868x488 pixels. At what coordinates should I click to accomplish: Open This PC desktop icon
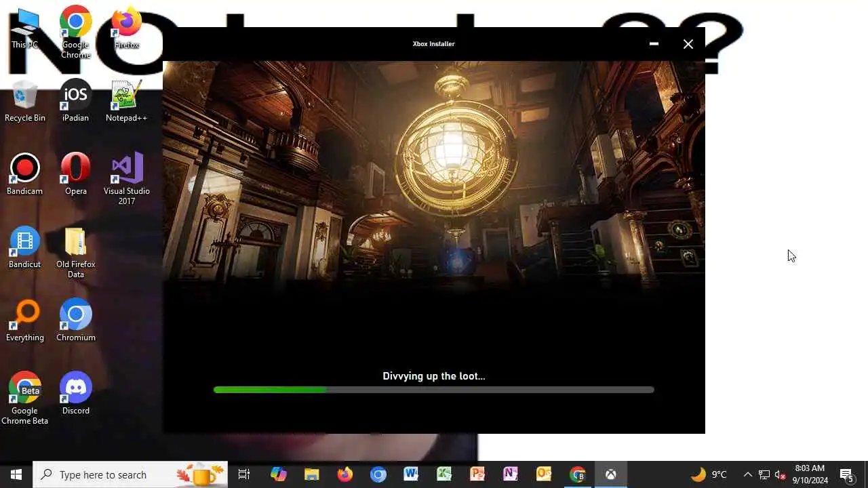click(x=25, y=29)
